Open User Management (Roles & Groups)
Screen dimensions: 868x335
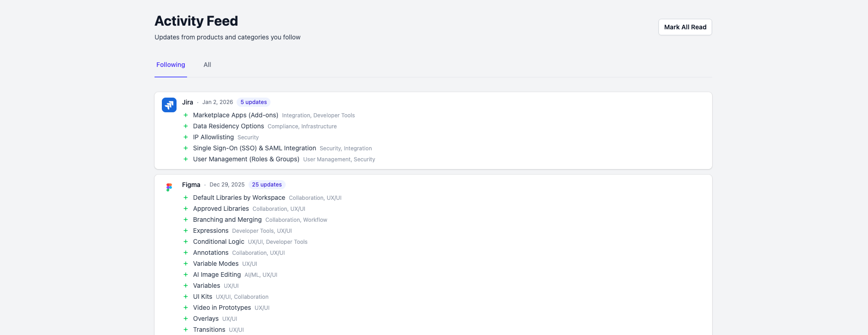click(246, 159)
